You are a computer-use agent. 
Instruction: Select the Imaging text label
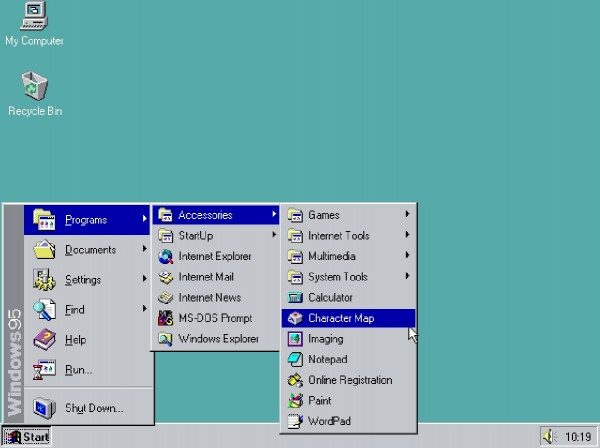pos(326,339)
